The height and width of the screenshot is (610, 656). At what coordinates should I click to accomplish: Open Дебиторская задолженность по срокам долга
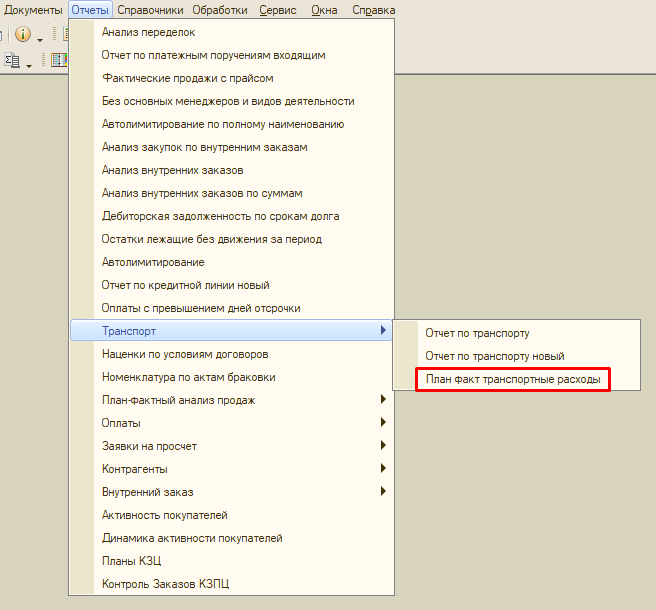231,216
